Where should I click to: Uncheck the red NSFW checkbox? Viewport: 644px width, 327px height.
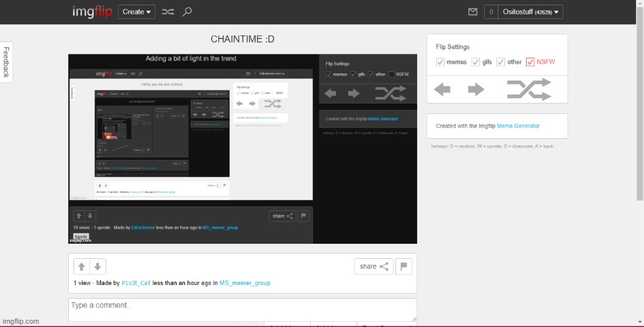pos(531,62)
